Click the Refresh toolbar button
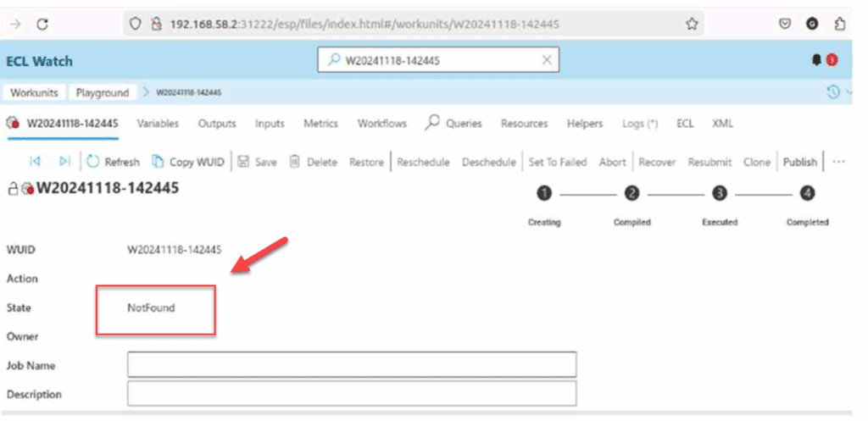Viewport: 868px width, 421px height. point(114,162)
